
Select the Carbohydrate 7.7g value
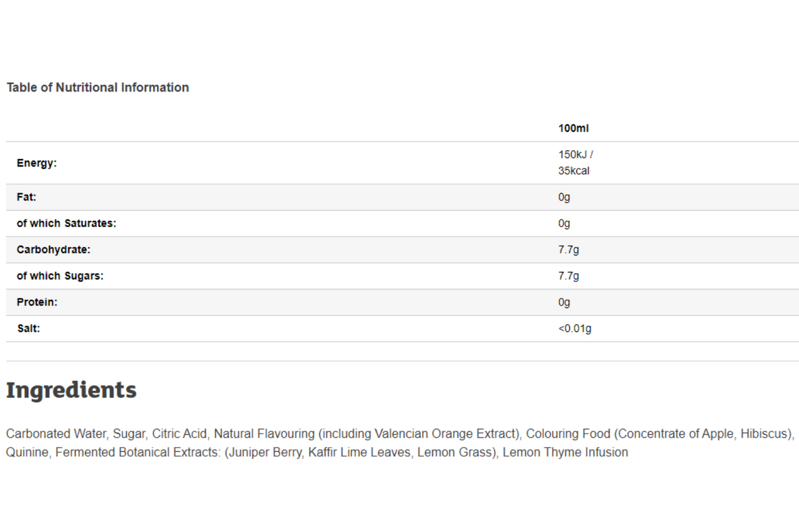(569, 249)
